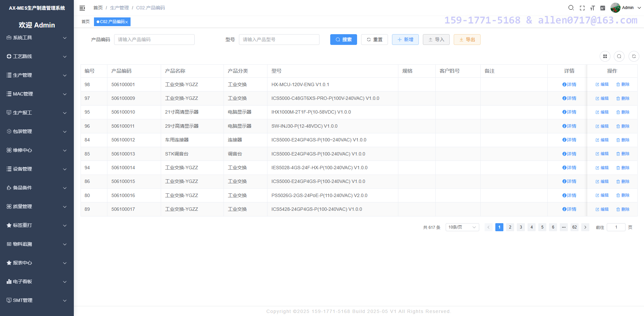Click the 生产管理 sidebar list icon
Screen dimensions: 644x316
9,75
